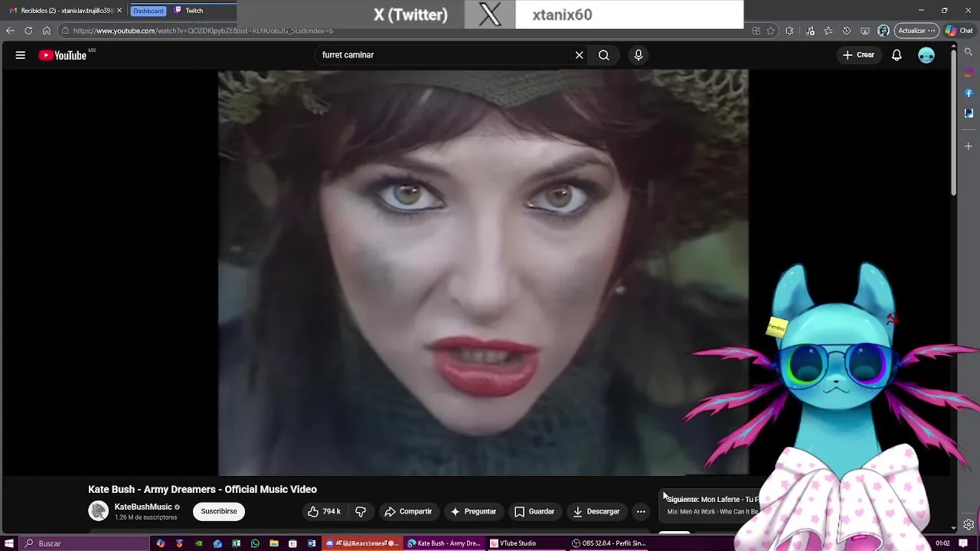The width and height of the screenshot is (980, 551).
Task: Open browser extensions puzzle icon
Action: [789, 31]
